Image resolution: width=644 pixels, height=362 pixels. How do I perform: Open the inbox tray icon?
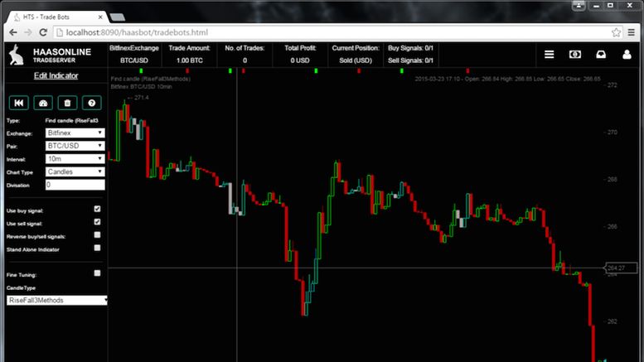point(601,55)
